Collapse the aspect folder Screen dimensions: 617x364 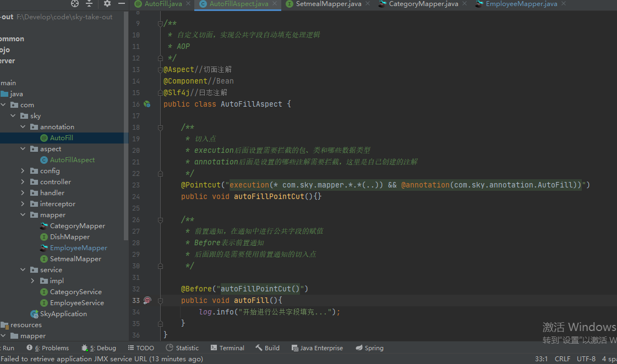(x=23, y=148)
